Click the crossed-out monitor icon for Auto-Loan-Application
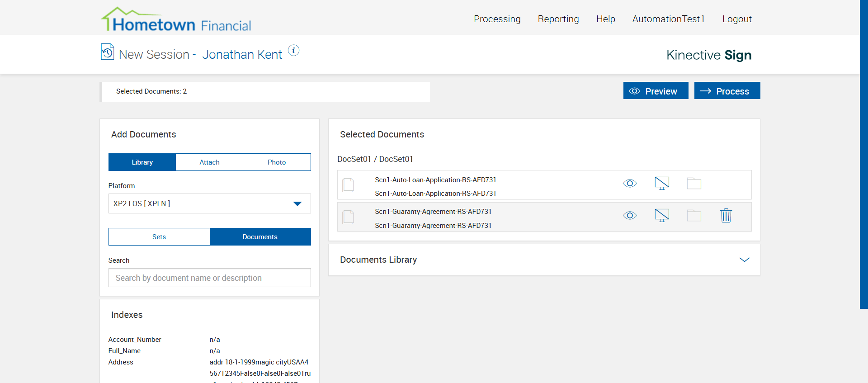 [x=662, y=183]
